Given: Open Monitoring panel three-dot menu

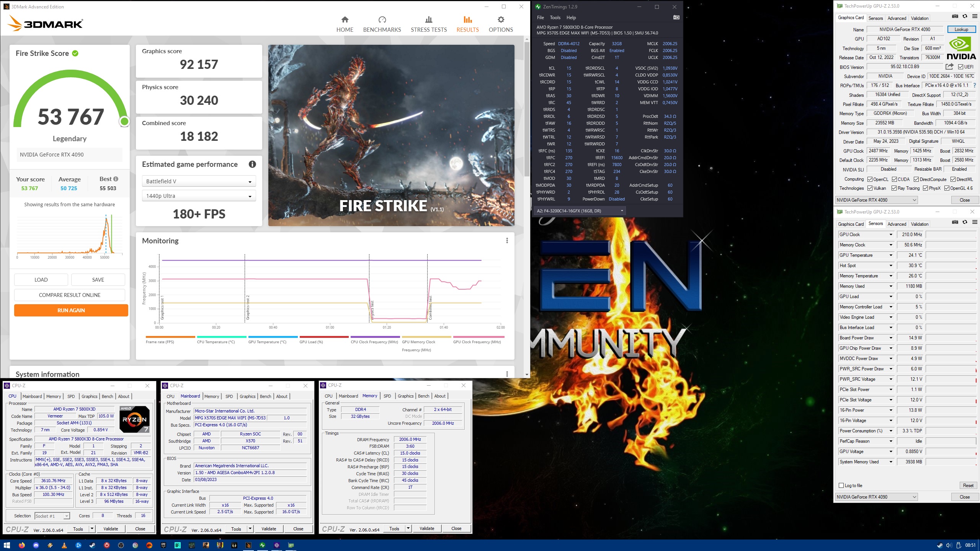Looking at the screenshot, I should pos(507,240).
